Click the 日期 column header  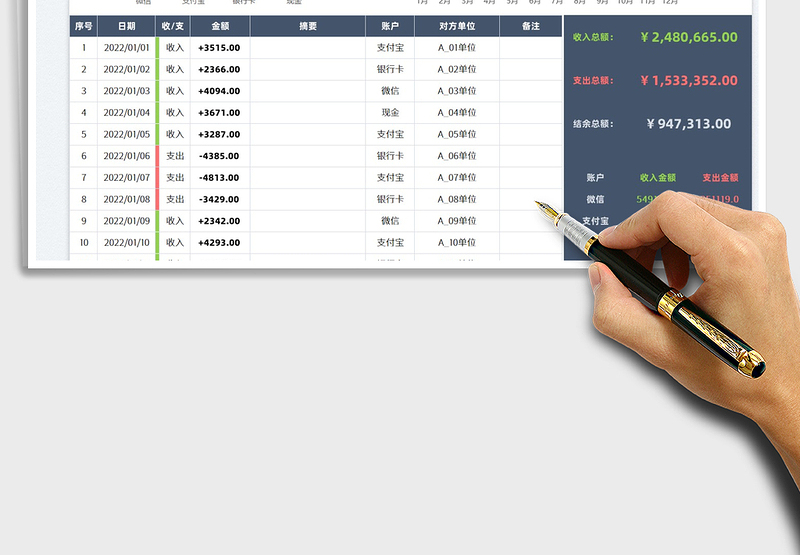coord(126,26)
